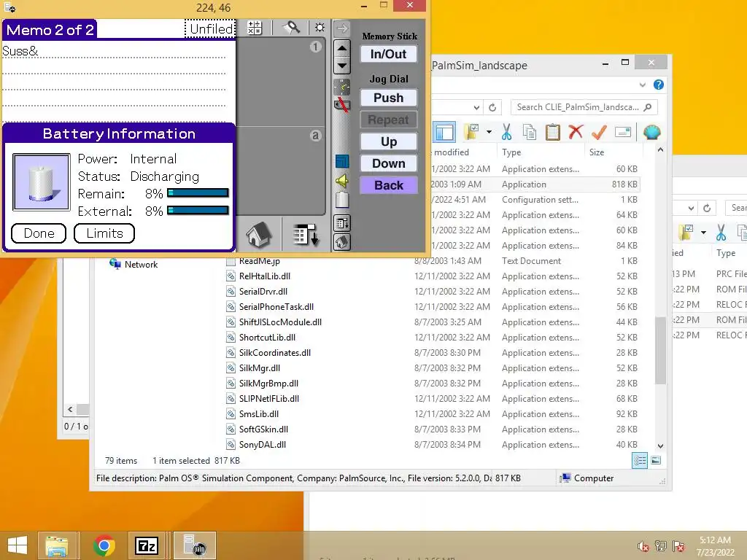
Task: Select Network in the navigation pane
Action: 141,264
